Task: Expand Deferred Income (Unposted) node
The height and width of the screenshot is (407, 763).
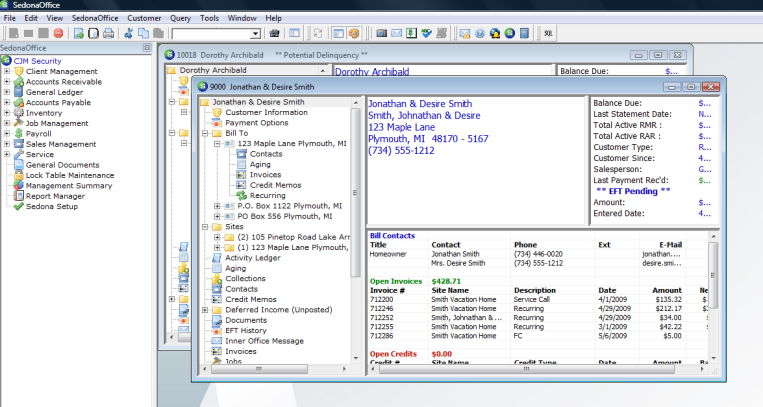Action: tap(205, 310)
